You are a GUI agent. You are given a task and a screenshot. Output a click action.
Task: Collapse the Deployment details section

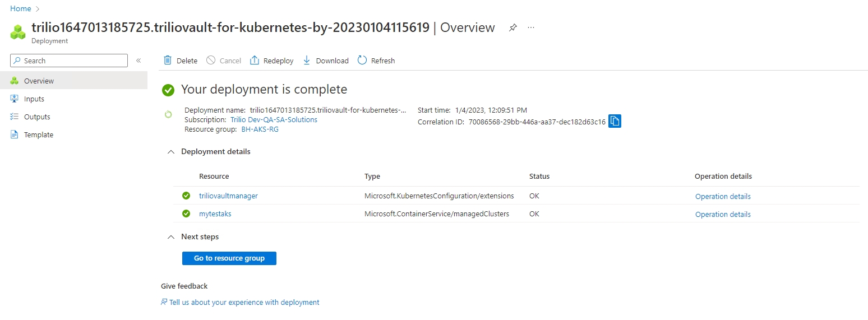[172, 152]
